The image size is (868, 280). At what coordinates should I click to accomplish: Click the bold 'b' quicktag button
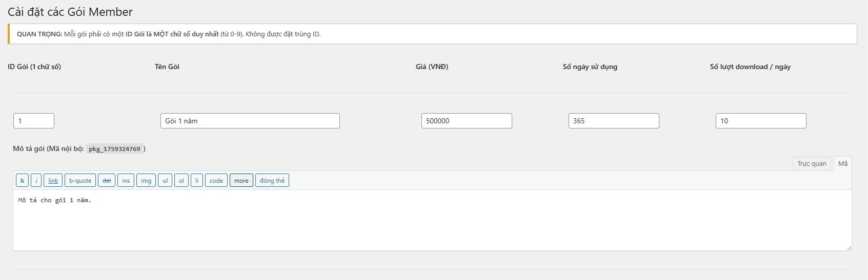tap(22, 181)
